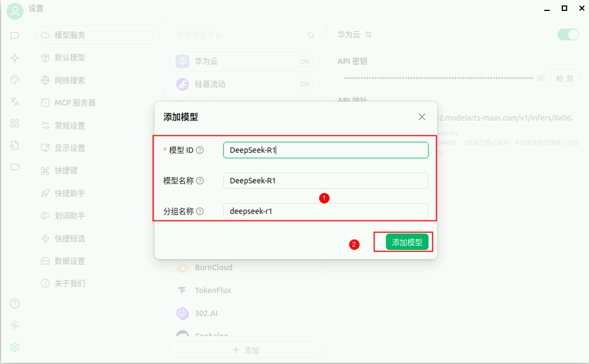589x364 pixels.
Task: Open 快捷助手 settings section
Action: click(97, 193)
